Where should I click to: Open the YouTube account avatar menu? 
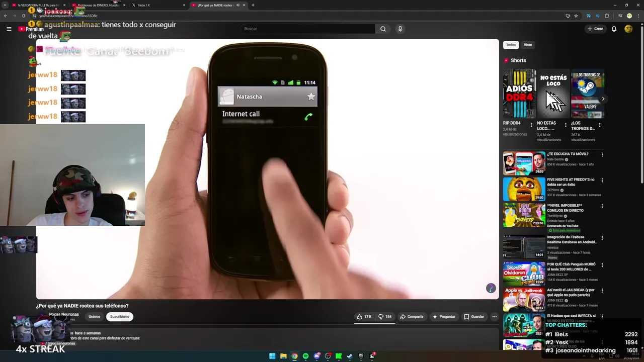(628, 29)
